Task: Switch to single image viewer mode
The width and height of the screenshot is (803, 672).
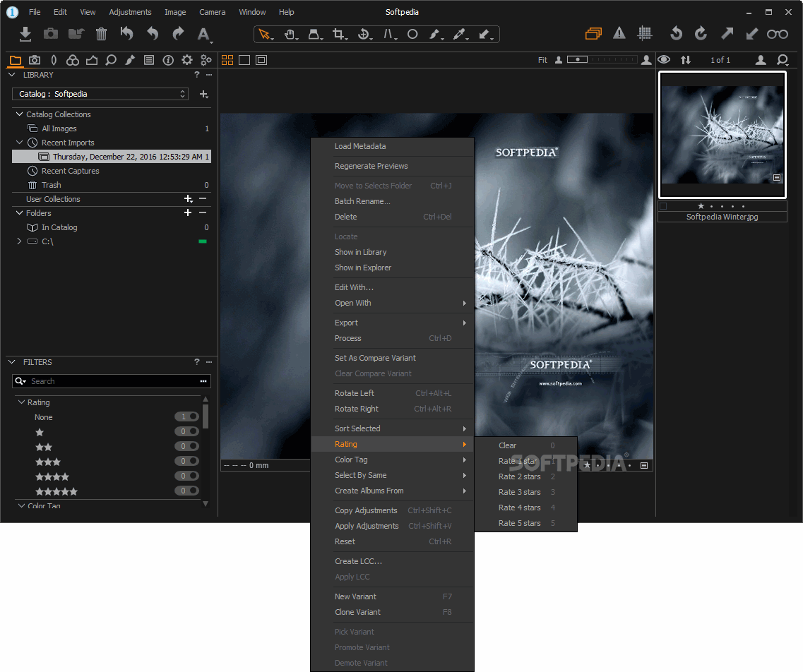Action: point(244,60)
